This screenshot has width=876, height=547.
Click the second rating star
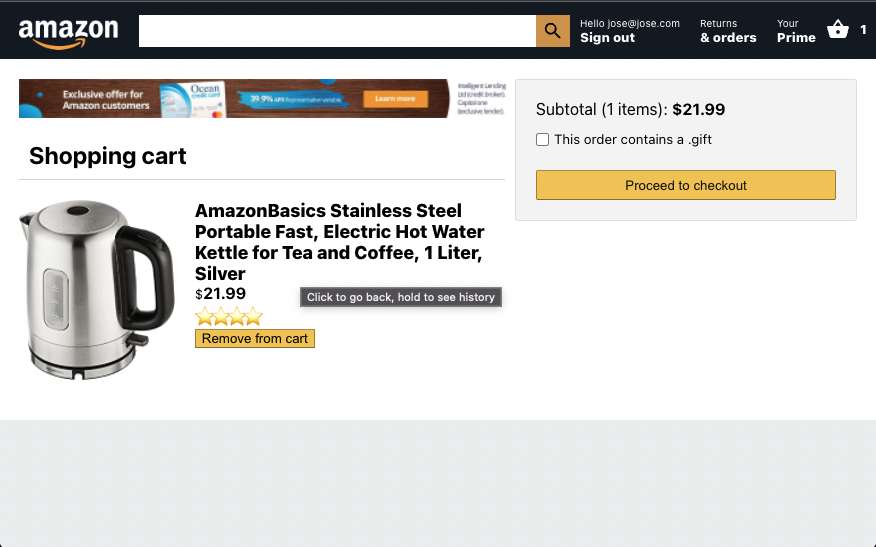[x=221, y=316]
